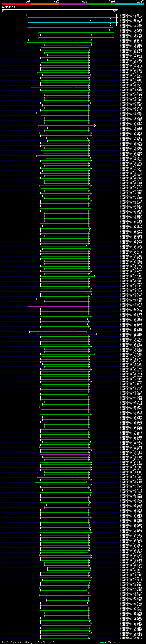Viewport: 146px width, 644px height.
Task: Click the orange ~40% identity legend segment
Action: click(x=45, y=4)
